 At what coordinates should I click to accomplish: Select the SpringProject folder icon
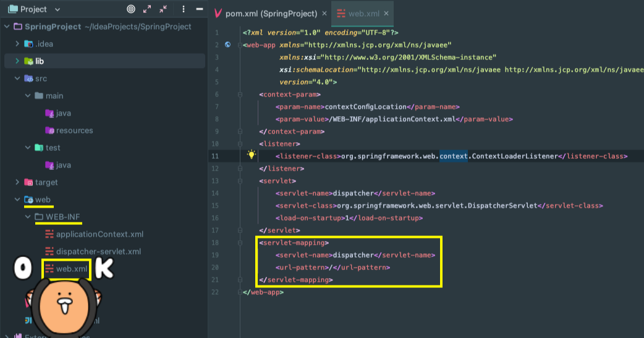tap(18, 27)
